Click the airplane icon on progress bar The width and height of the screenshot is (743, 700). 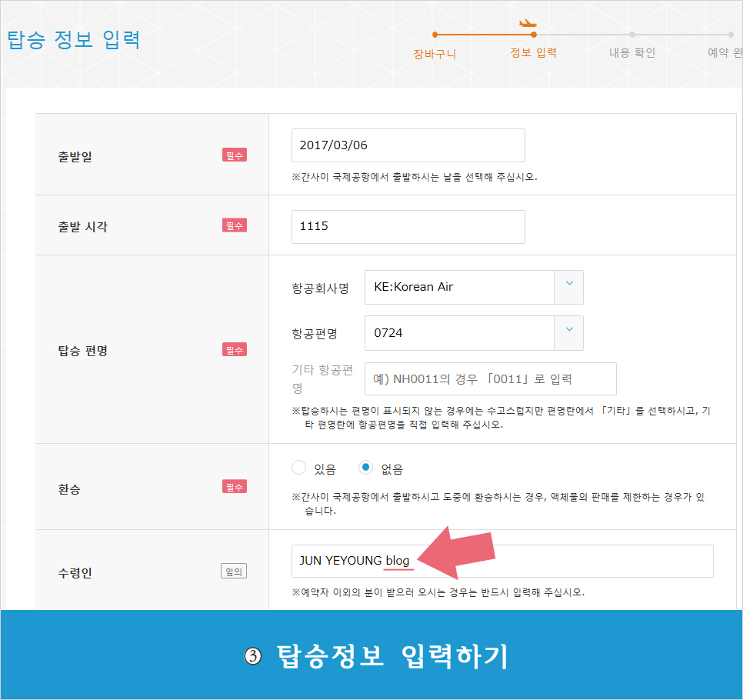pyautogui.click(x=528, y=22)
